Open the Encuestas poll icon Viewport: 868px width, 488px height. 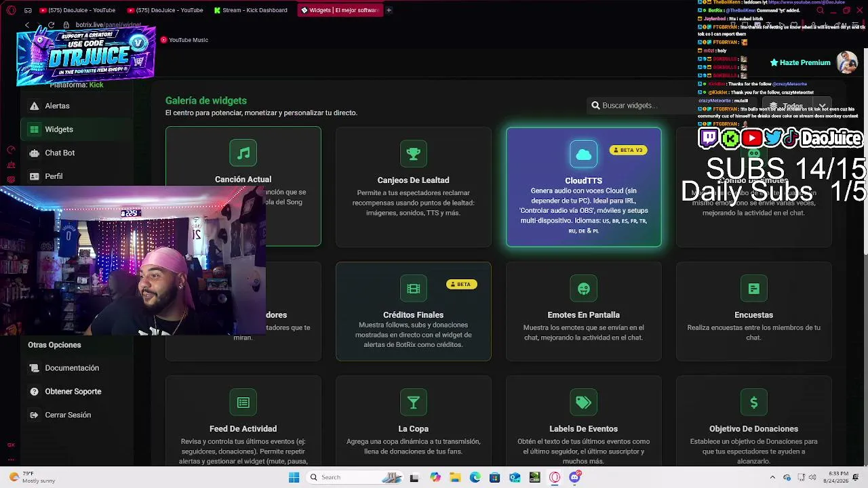[753, 289]
